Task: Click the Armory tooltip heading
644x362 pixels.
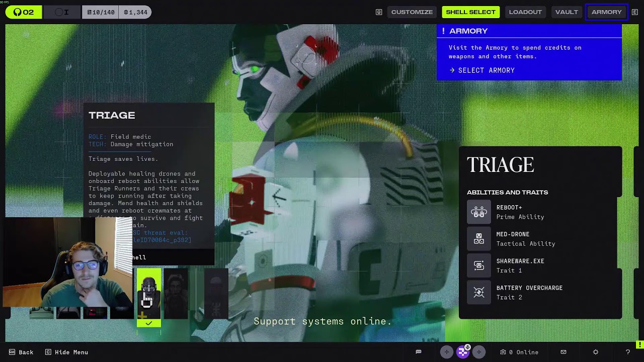Action: point(468,31)
